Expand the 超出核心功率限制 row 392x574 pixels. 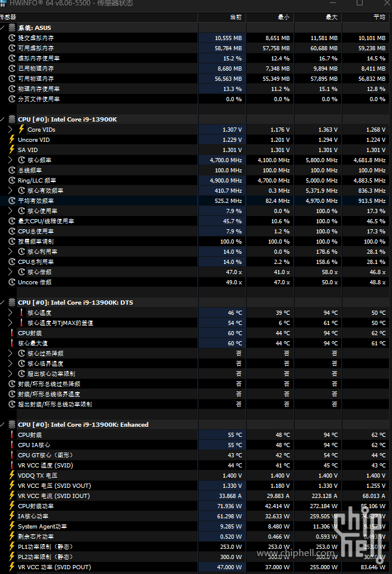coord(10,373)
